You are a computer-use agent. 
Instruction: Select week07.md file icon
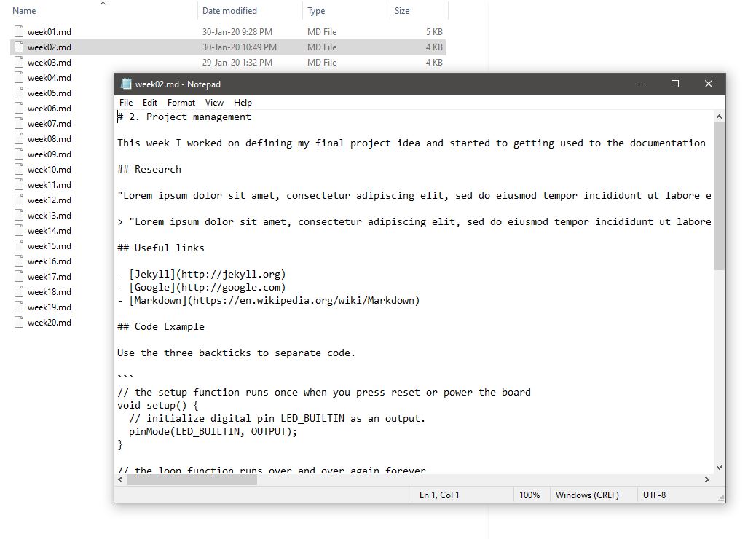19,123
